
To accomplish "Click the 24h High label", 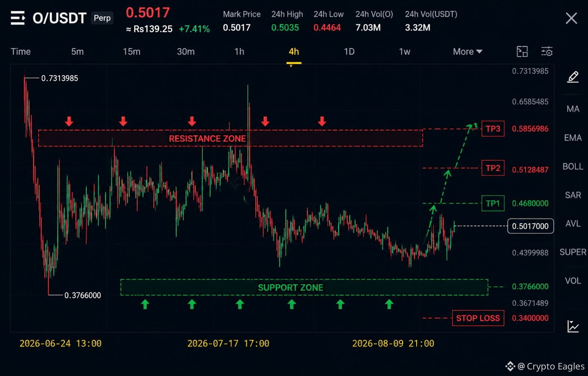I will pyautogui.click(x=287, y=14).
